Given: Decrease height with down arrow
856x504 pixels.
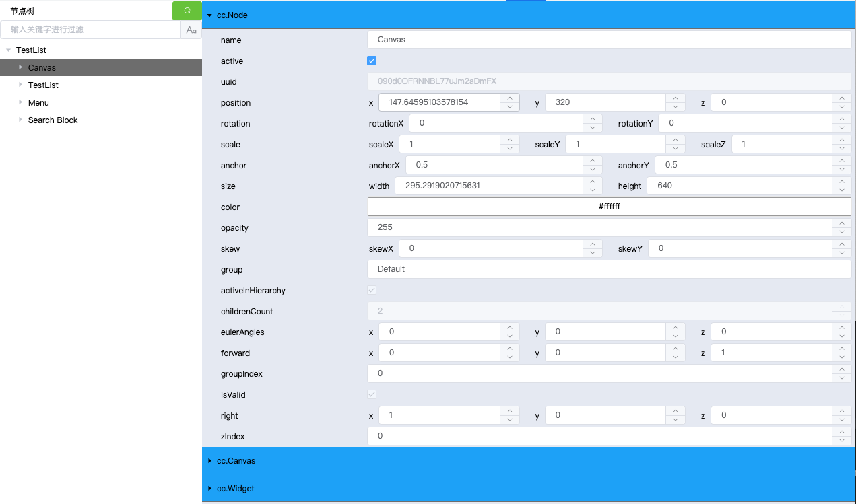Looking at the screenshot, I should coord(842,190).
